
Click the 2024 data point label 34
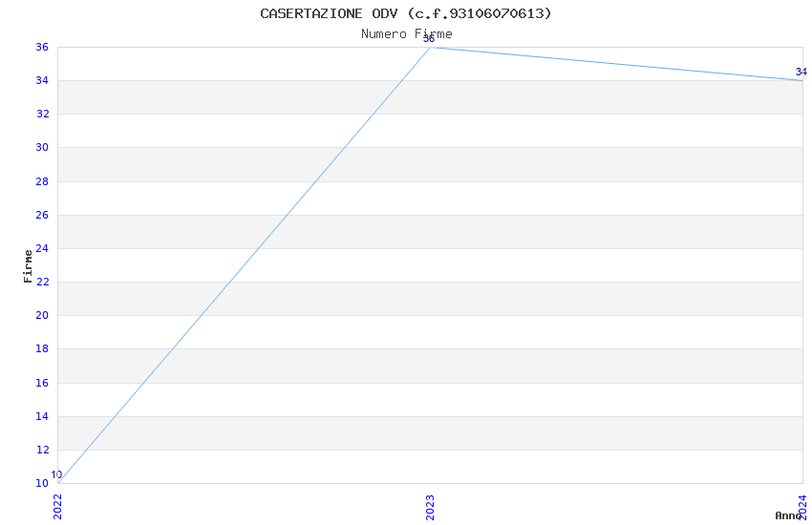point(801,72)
